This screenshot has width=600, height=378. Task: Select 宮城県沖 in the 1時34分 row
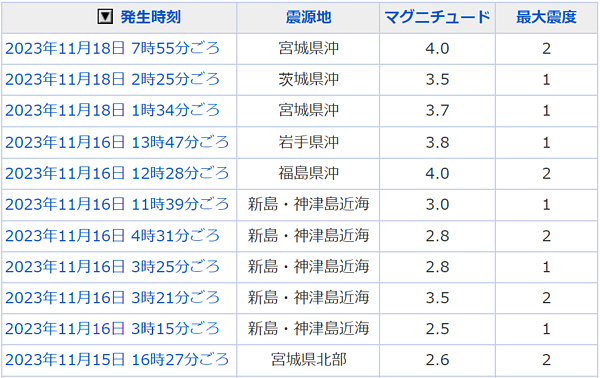308,111
